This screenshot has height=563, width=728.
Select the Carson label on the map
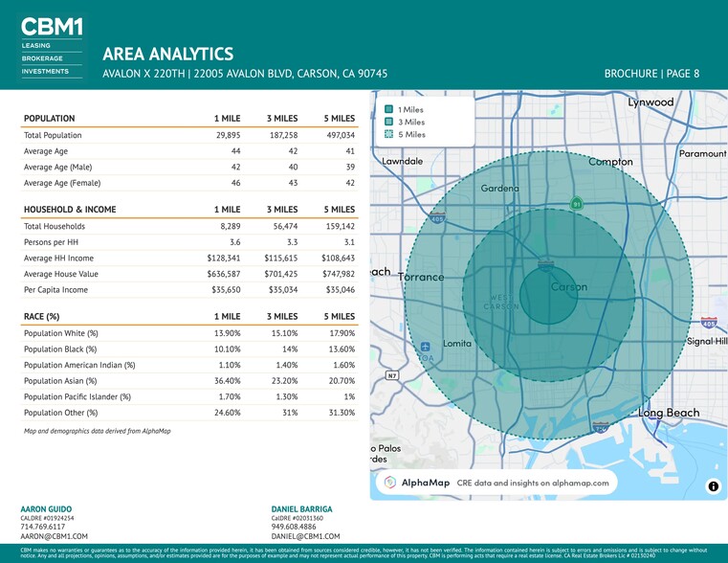(x=568, y=286)
